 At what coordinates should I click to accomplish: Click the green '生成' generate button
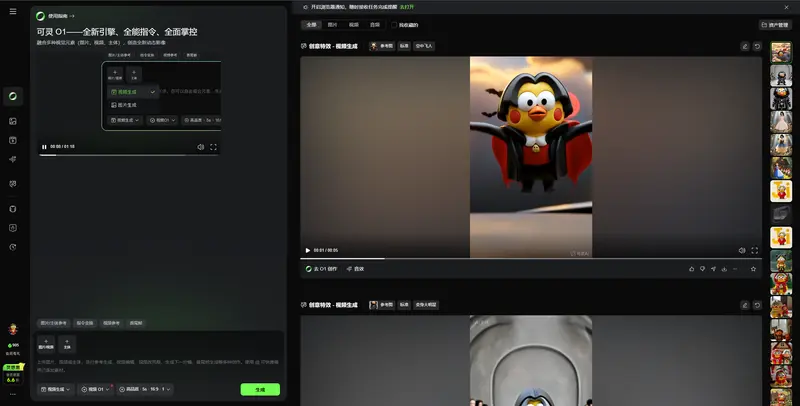(260, 389)
